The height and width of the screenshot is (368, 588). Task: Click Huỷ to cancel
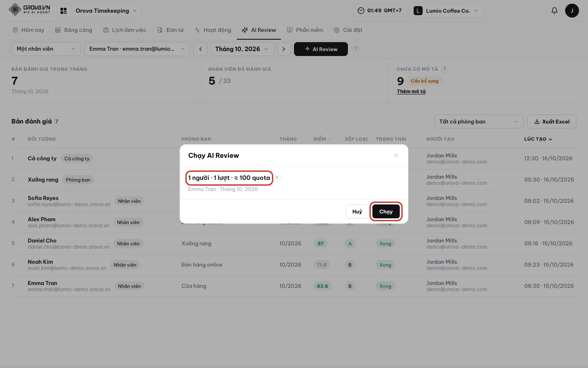(x=357, y=211)
